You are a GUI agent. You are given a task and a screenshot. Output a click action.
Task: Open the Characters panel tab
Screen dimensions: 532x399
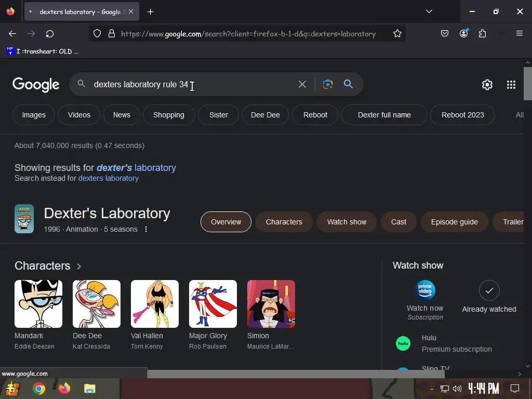284,222
